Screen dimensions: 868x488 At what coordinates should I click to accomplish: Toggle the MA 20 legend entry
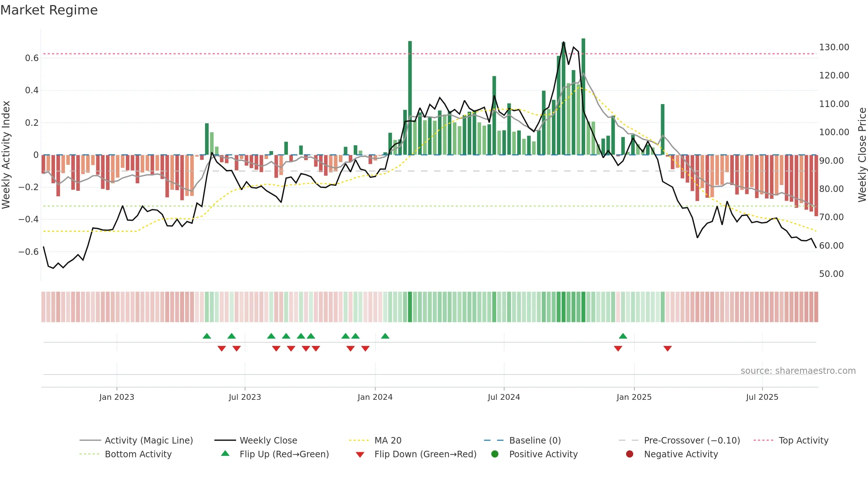pos(375,440)
